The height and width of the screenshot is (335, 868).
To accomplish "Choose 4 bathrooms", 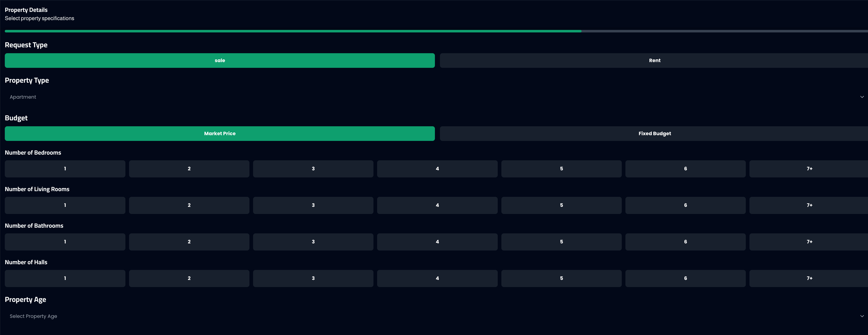I will [437, 242].
